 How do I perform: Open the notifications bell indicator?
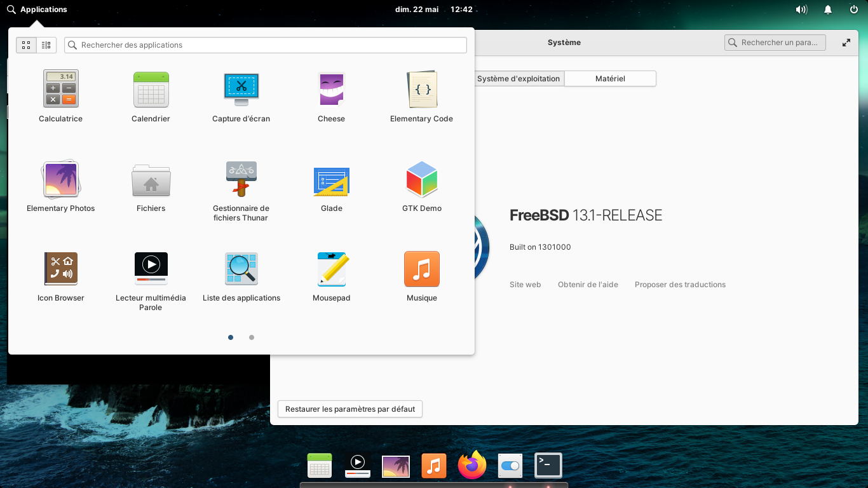coord(828,10)
